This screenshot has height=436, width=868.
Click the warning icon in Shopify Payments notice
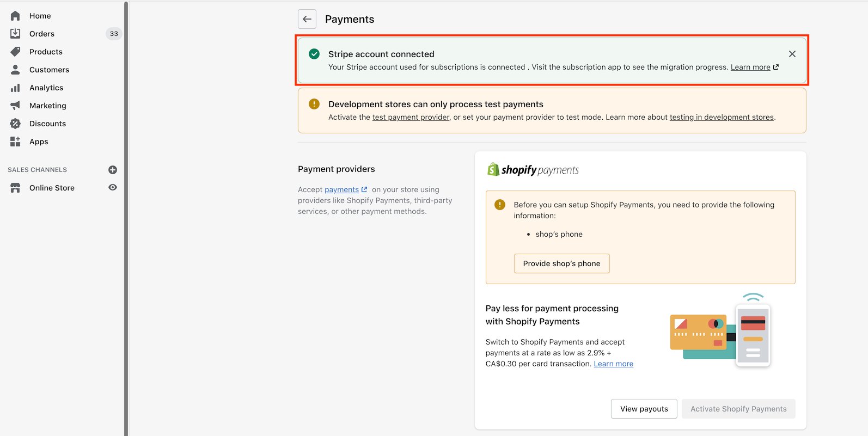[499, 205]
